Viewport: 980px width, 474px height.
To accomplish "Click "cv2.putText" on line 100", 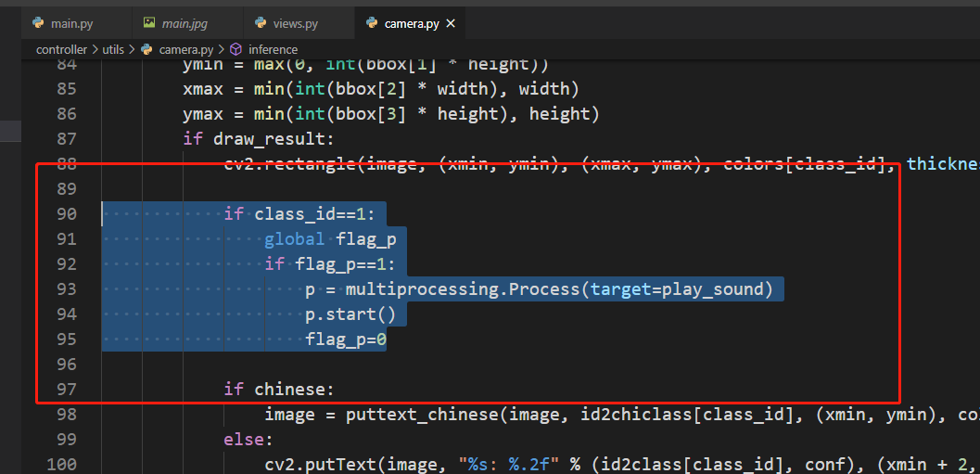I will click(321, 464).
